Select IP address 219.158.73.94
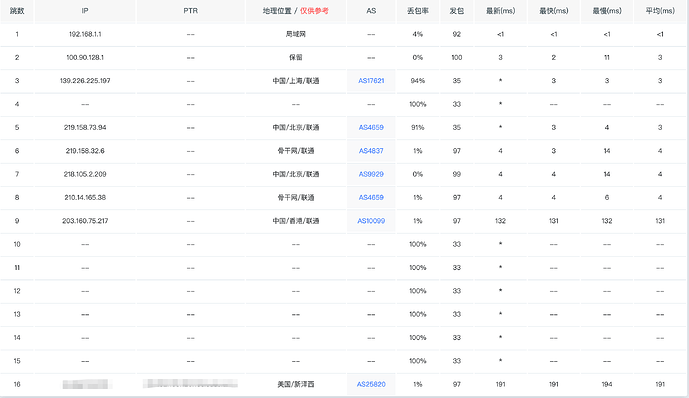The height and width of the screenshot is (398, 689). click(85, 127)
